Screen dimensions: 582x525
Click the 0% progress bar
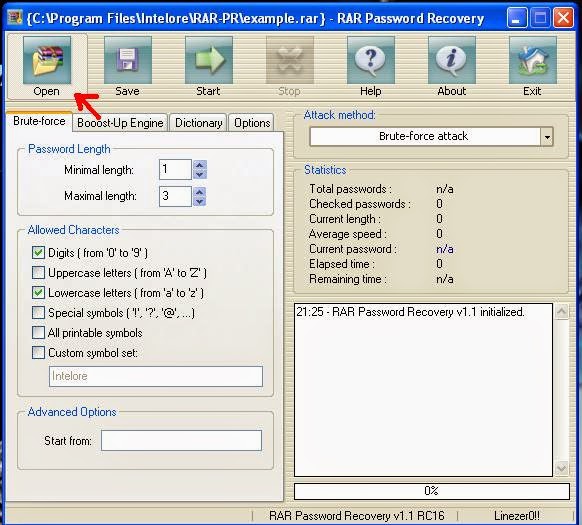432,491
